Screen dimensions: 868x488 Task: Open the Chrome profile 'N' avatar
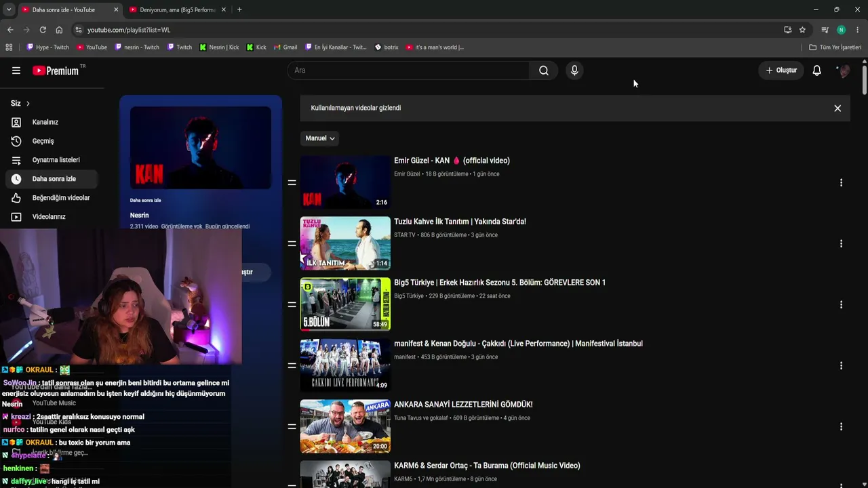pyautogui.click(x=842, y=30)
